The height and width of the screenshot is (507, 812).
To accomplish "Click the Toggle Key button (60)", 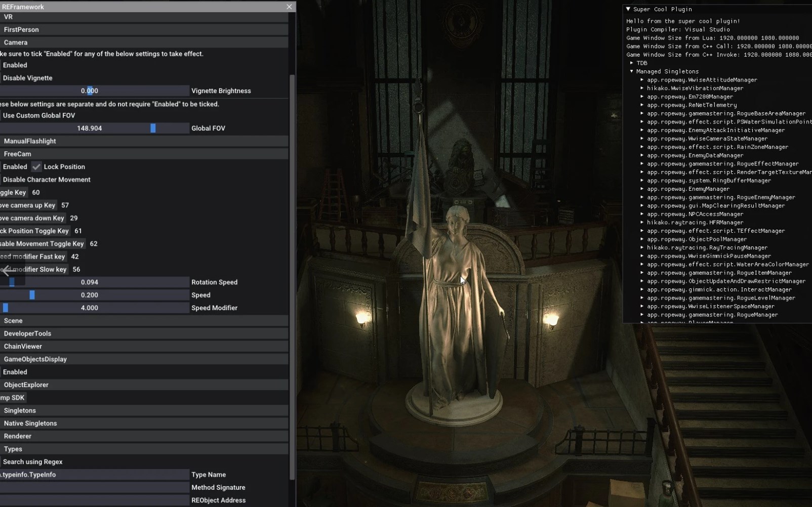I will (x=14, y=192).
